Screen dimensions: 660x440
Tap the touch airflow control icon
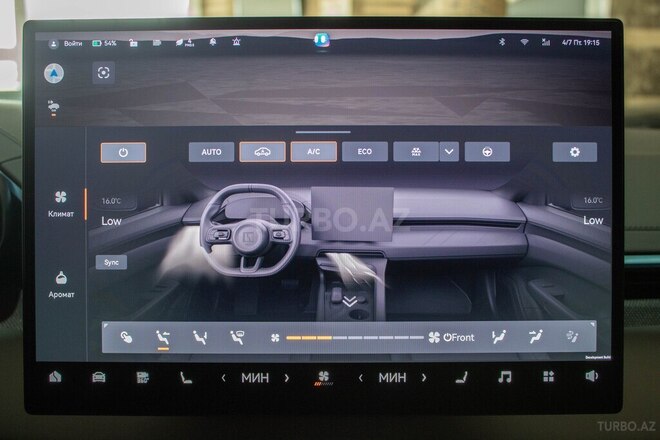tap(126, 337)
